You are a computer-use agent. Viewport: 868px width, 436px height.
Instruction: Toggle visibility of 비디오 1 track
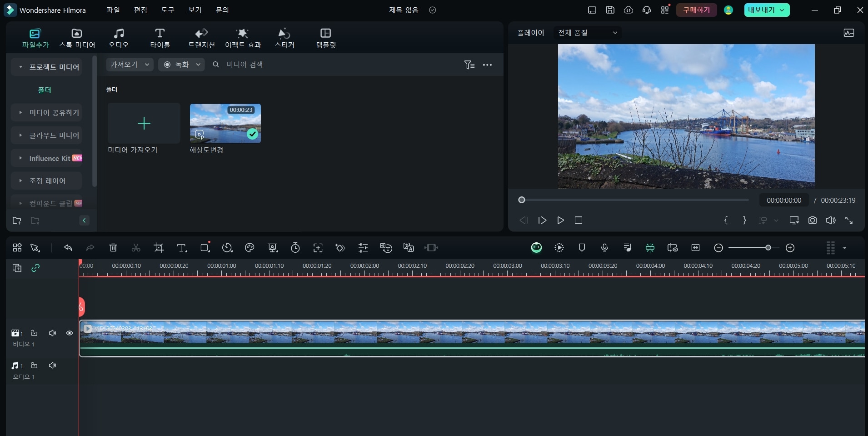pos(70,333)
